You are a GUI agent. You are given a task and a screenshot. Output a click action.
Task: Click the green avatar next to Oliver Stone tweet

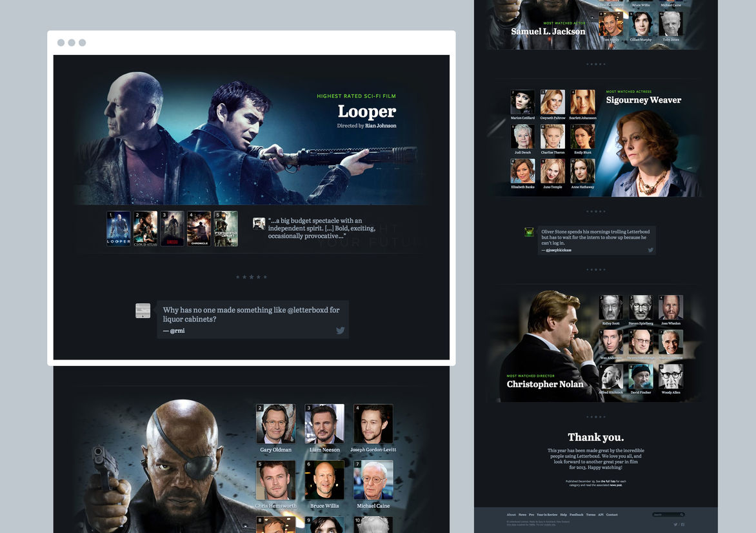[x=529, y=232]
